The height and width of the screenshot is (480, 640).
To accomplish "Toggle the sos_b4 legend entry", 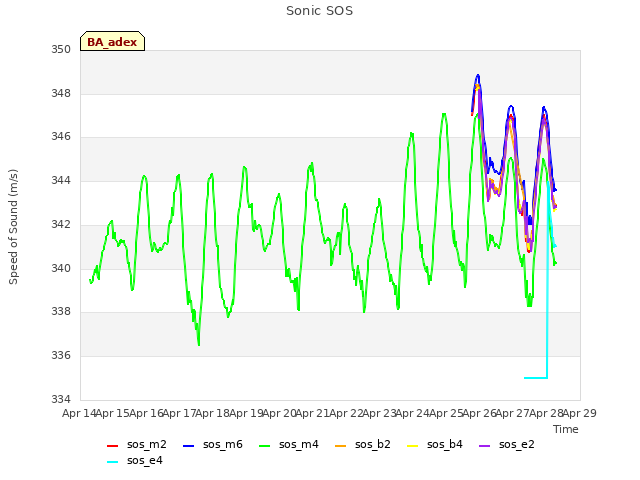I will pos(435,444).
